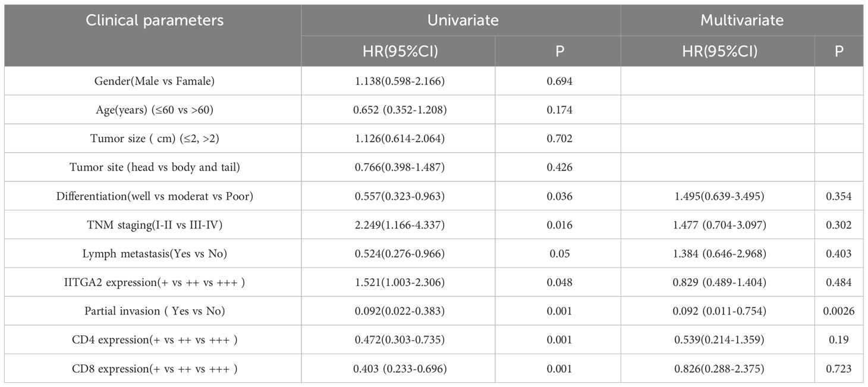Click the Age(years) row label
868x387 pixels.
pos(153,110)
